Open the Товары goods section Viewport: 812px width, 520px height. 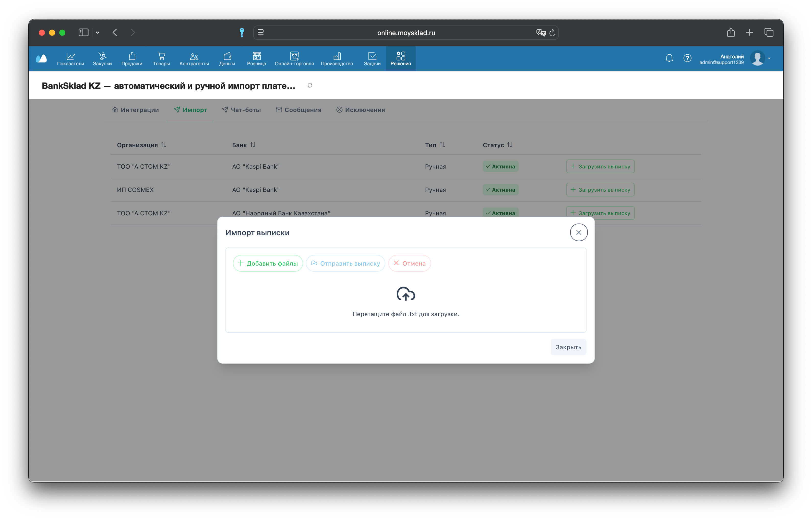point(161,59)
